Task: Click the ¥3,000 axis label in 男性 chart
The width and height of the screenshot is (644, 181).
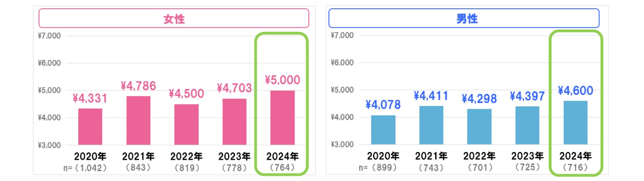Action: click(x=342, y=144)
